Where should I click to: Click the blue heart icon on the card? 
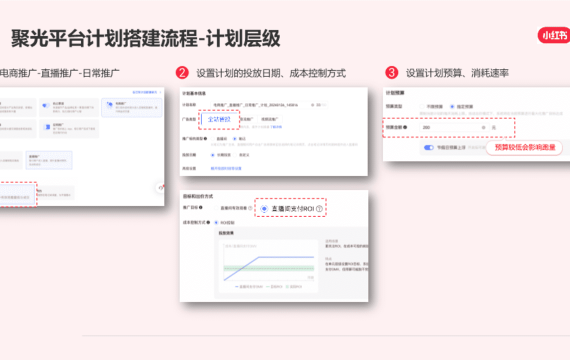(x=45, y=105)
